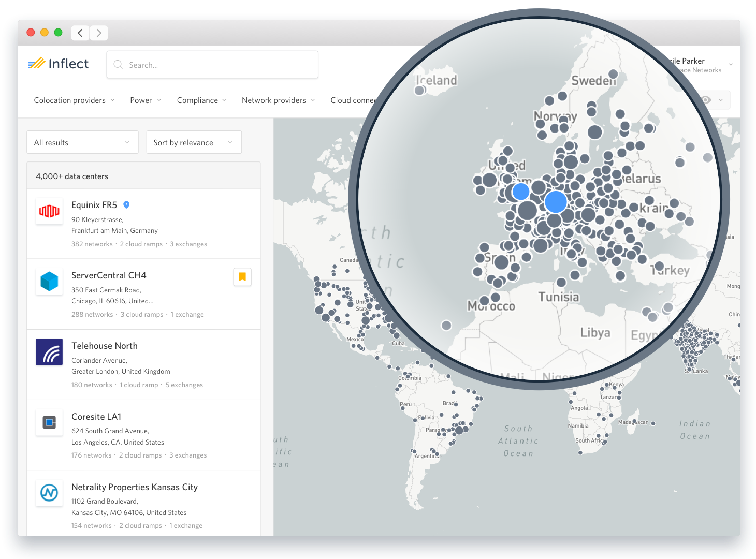Open the Colocation providers menu
This screenshot has height=559, width=756.
pyautogui.click(x=74, y=100)
